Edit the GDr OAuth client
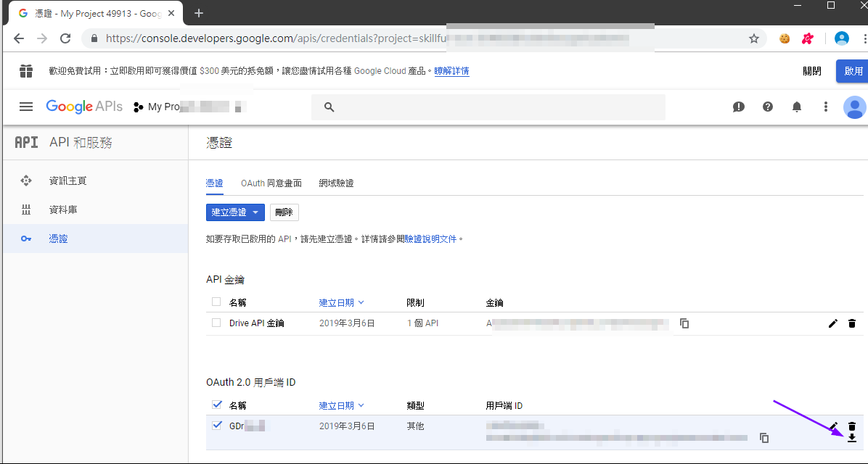The image size is (868, 464). coord(833,426)
